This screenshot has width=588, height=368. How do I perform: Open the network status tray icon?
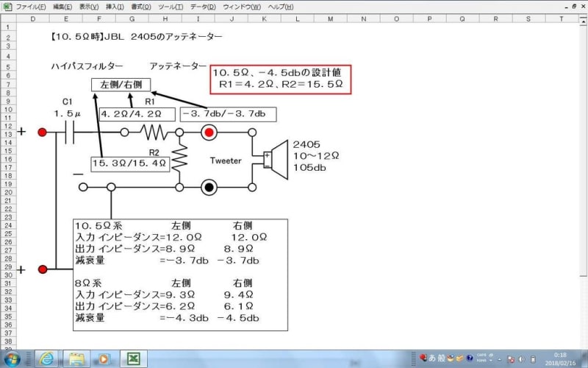(511, 359)
